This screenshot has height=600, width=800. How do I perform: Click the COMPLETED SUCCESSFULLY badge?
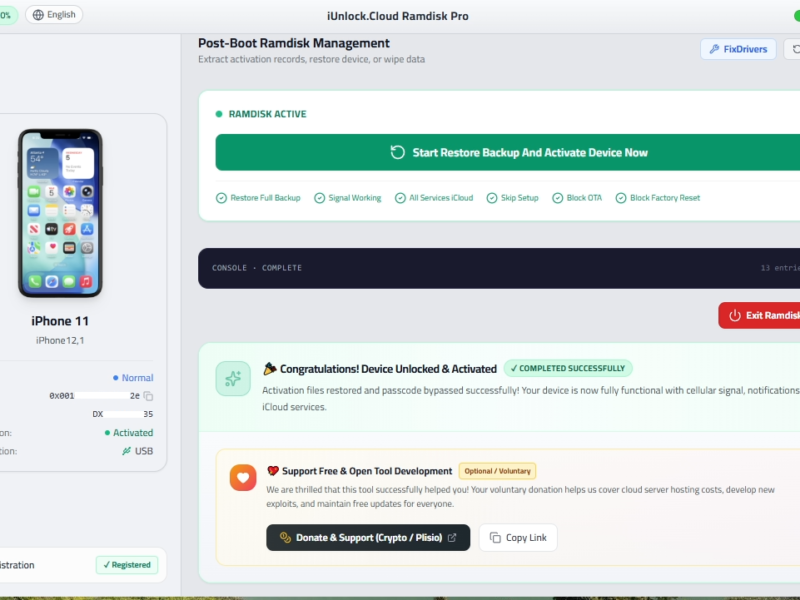point(568,368)
